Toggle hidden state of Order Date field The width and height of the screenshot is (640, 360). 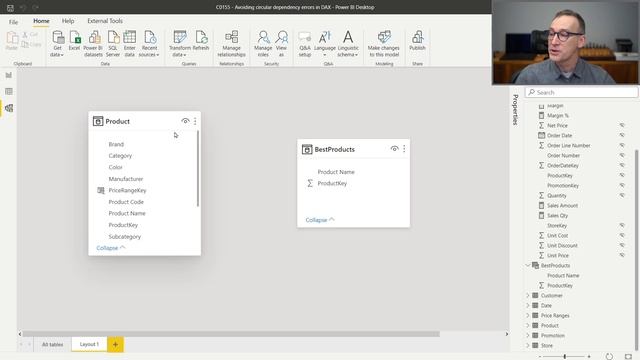[x=622, y=135]
